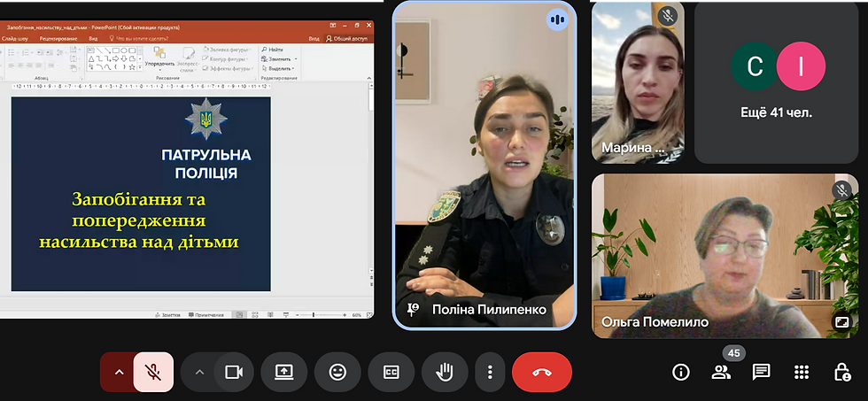Turn off the camera in the call bar

[234, 373]
